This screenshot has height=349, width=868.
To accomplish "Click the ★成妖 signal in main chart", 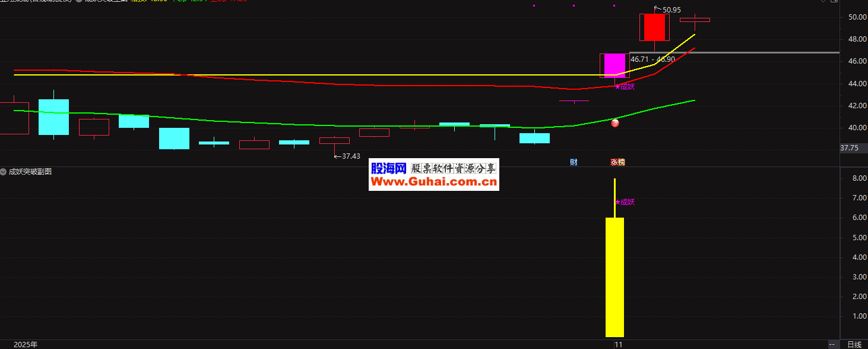I will [625, 87].
